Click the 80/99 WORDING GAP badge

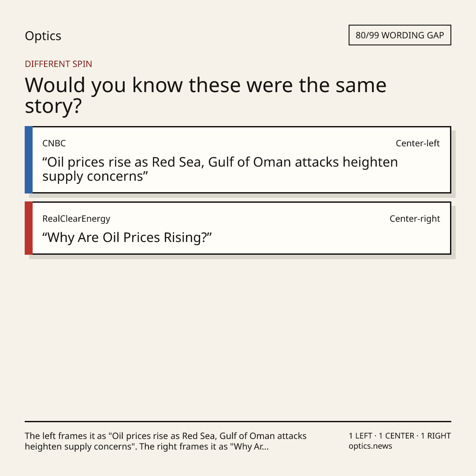click(x=399, y=35)
